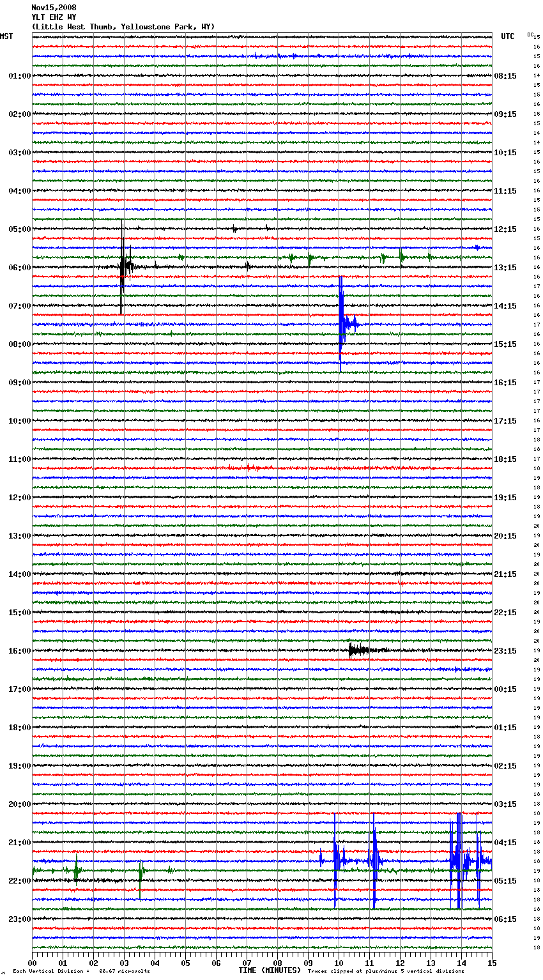
Task: Select the 10:00 MST time label
Action: (x=20, y=421)
